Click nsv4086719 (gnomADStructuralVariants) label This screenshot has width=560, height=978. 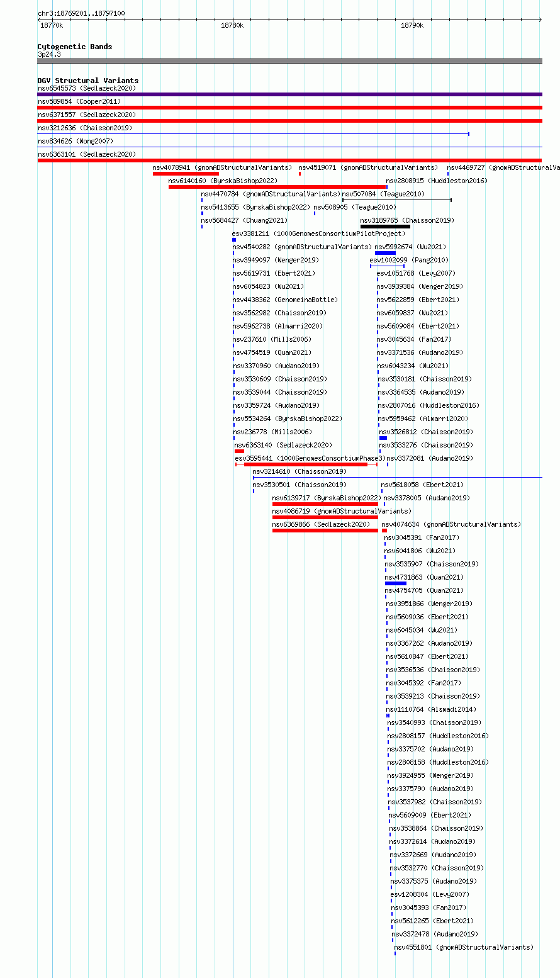342,511
